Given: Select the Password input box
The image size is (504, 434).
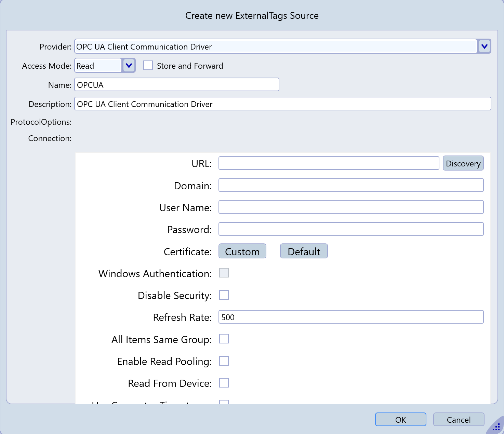Looking at the screenshot, I should pyautogui.click(x=351, y=229).
